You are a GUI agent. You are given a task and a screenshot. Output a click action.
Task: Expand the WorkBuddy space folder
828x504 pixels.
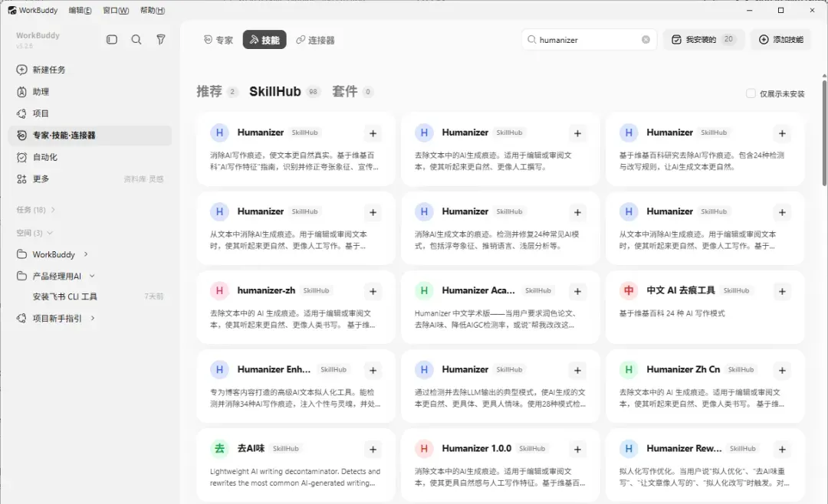(86, 254)
